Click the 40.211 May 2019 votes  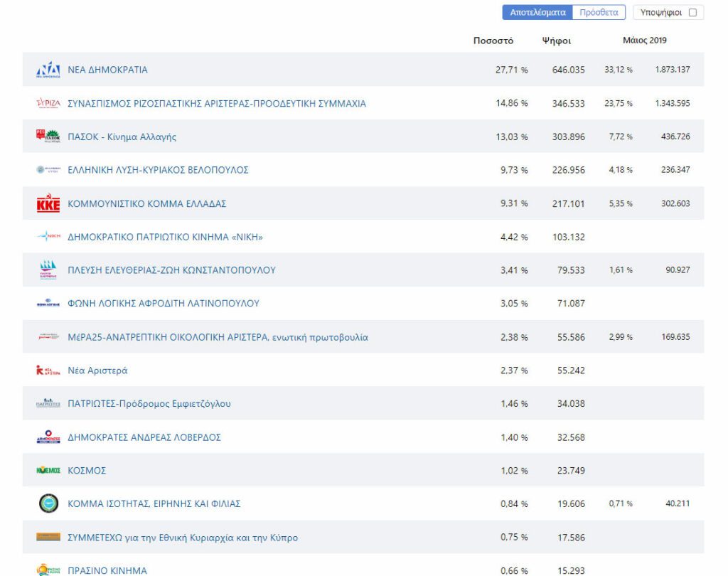pyautogui.click(x=678, y=503)
